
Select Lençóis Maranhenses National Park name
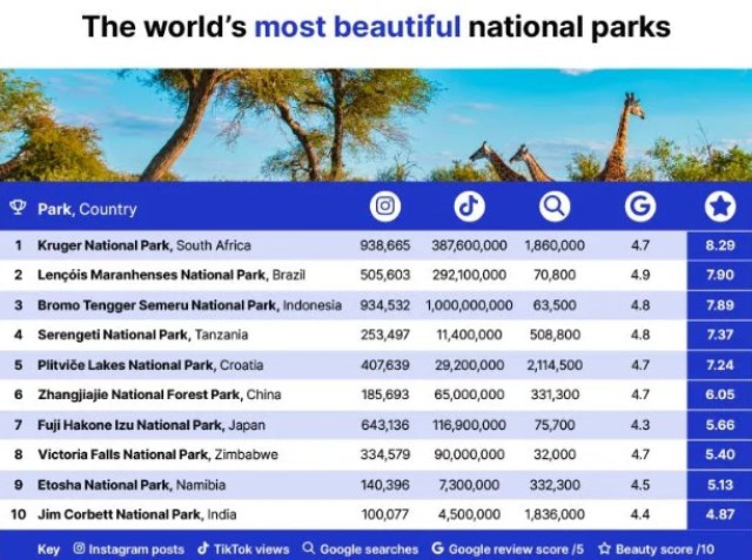172,275
